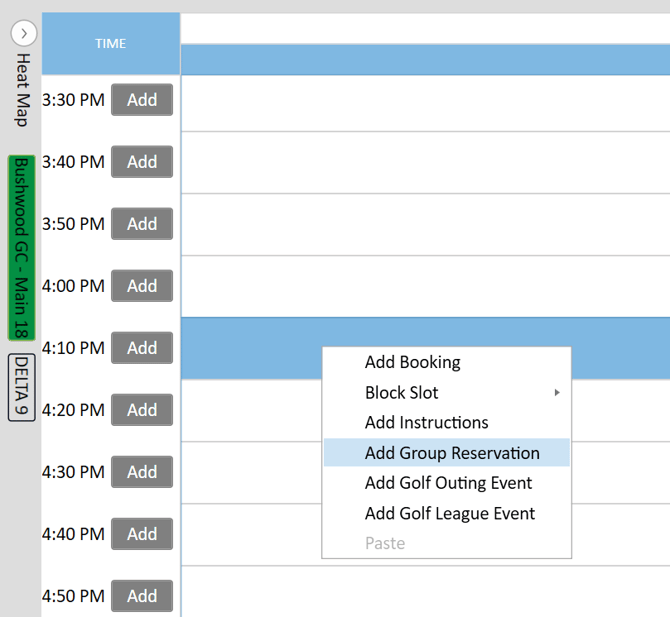This screenshot has width=670, height=617.
Task: Switch to Bushwood GC - Main 18 tab
Action: pos(22,247)
